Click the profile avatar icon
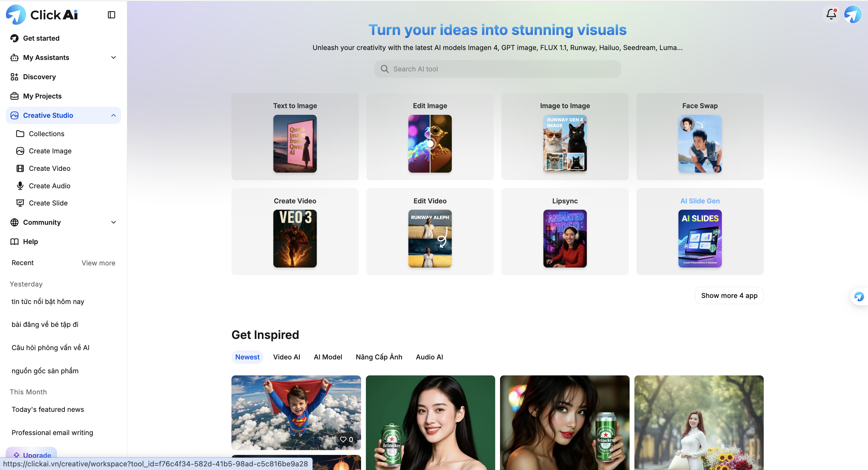The image size is (868, 470). pyautogui.click(x=853, y=14)
